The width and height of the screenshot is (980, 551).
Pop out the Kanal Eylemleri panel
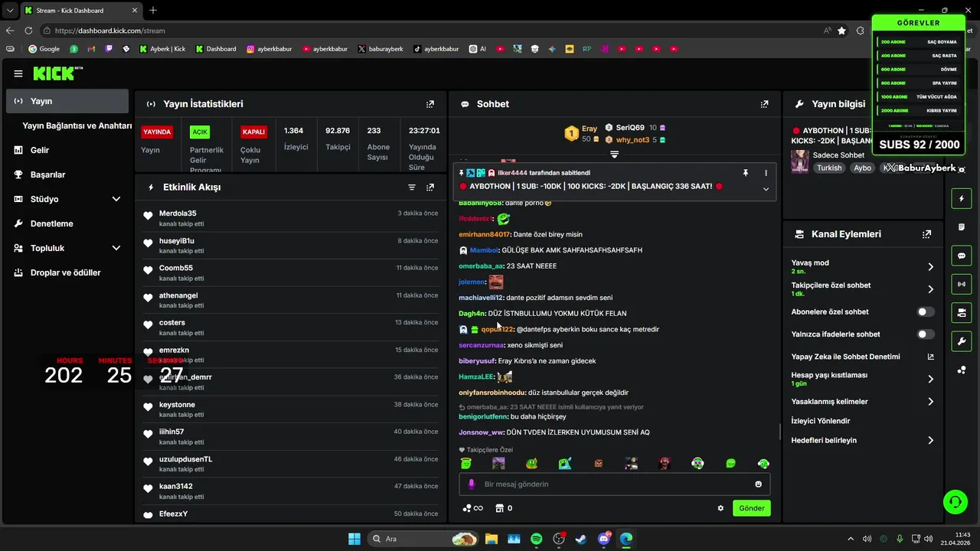pos(927,234)
